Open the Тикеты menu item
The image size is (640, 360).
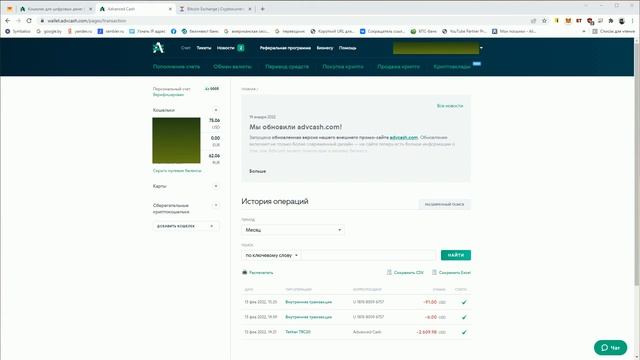tap(204, 48)
